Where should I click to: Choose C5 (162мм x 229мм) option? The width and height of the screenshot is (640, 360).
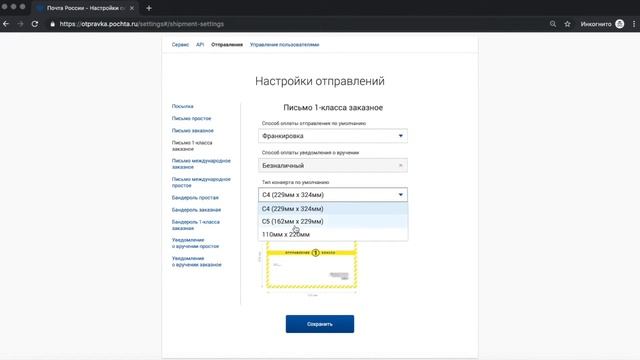[x=333, y=221]
